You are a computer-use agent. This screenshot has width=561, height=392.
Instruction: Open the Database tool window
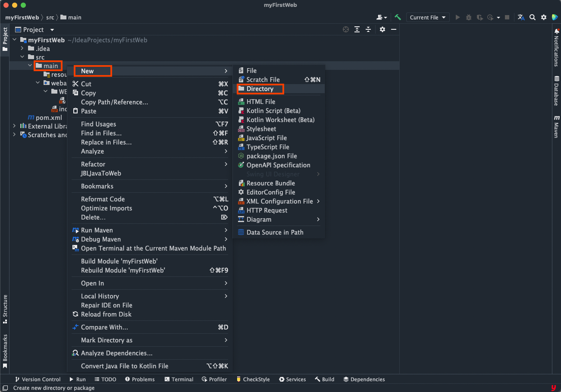(x=557, y=91)
